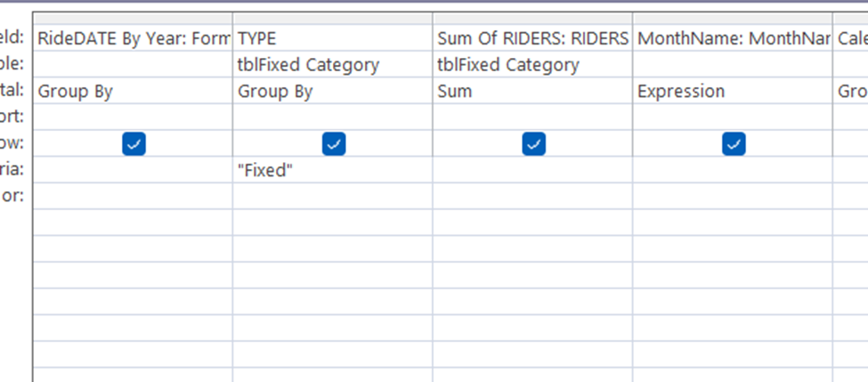Uncheck Show box for RideDATE By Year column
Viewport: 868px width, 382px height.
click(134, 143)
